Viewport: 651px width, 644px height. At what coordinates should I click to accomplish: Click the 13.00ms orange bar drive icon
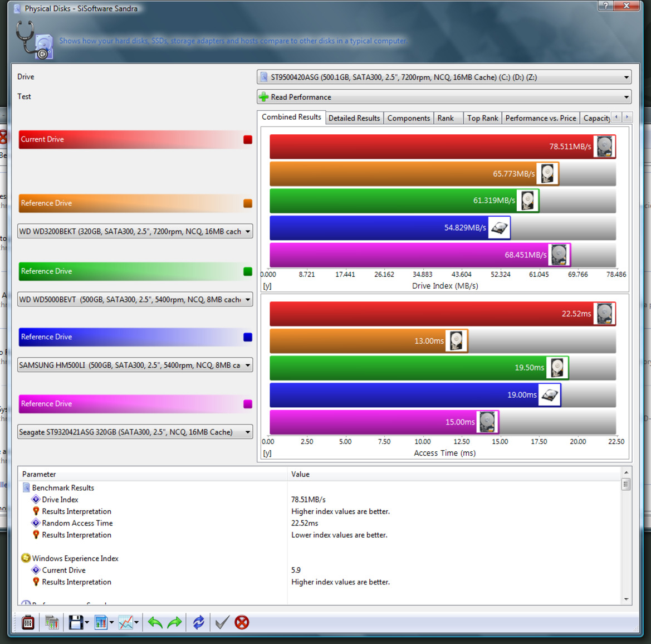(x=456, y=341)
